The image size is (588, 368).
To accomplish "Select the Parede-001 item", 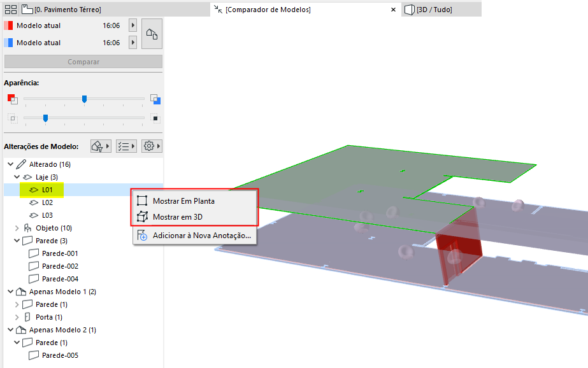I will click(60, 253).
